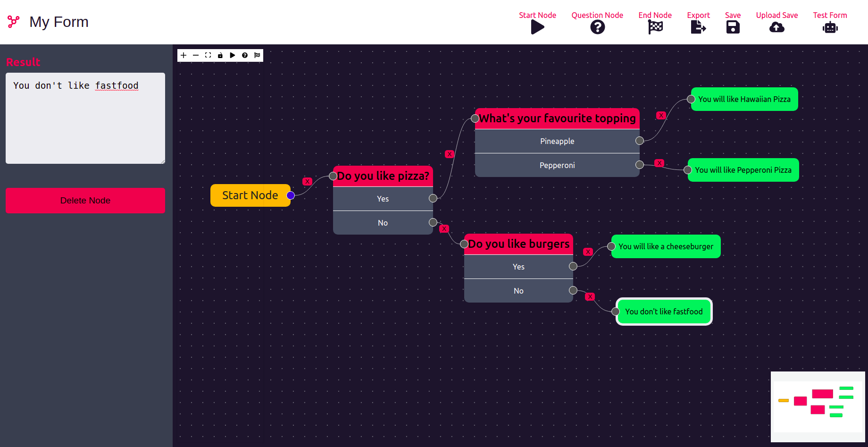
Task: Delete edge from burgers Yes to cheeseburger
Action: [588, 252]
